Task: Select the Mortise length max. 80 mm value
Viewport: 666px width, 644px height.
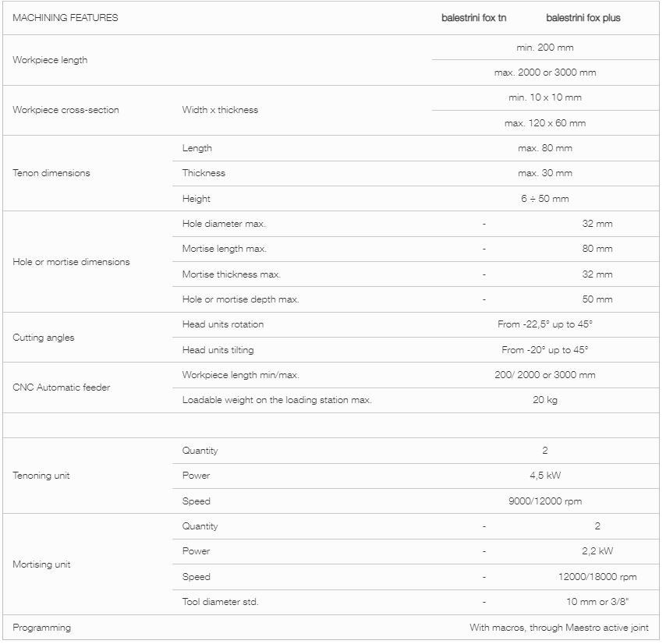Action: tap(597, 249)
